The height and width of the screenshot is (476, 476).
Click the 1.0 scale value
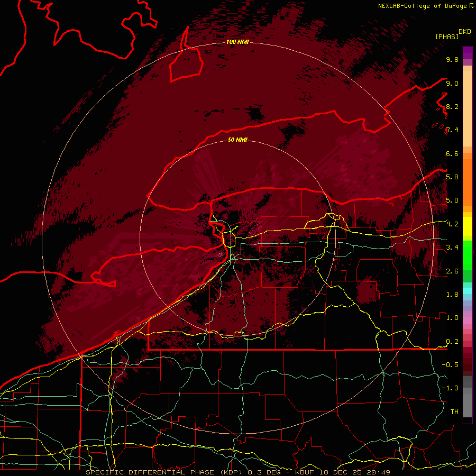point(452,318)
